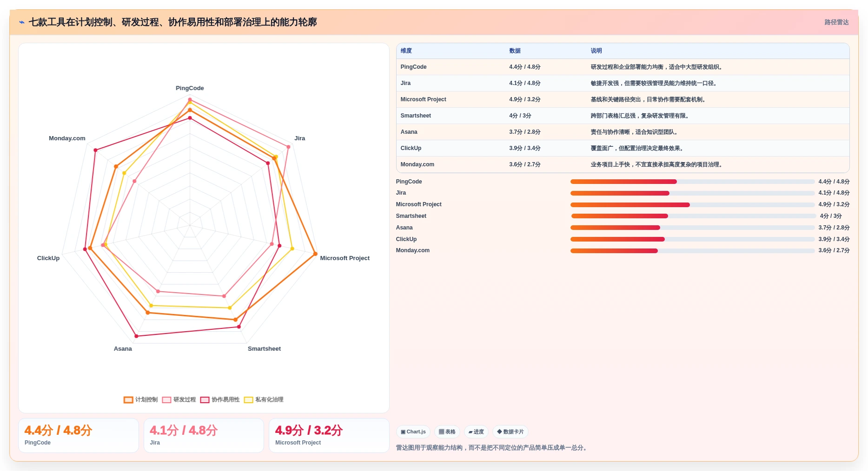Click the orange data point at Microsoft Project
The width and height of the screenshot is (868, 471).
[315, 254]
